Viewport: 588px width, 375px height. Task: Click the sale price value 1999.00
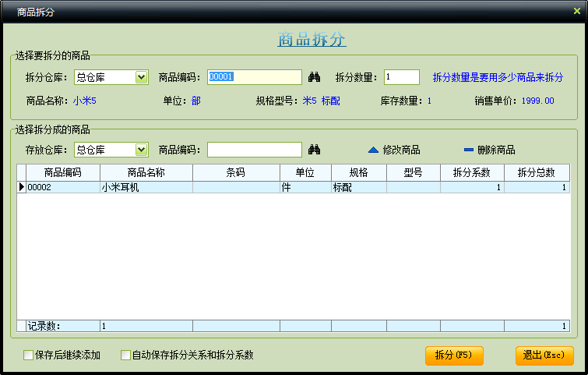[x=537, y=101]
